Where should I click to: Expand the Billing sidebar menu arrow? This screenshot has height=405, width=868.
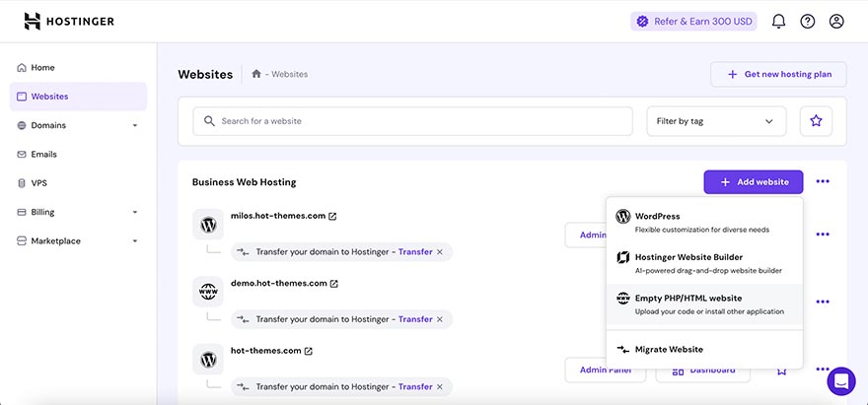click(134, 212)
